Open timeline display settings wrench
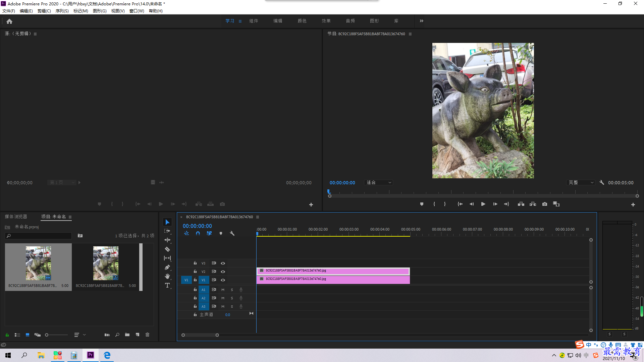This screenshot has width=644, height=362. (x=232, y=233)
